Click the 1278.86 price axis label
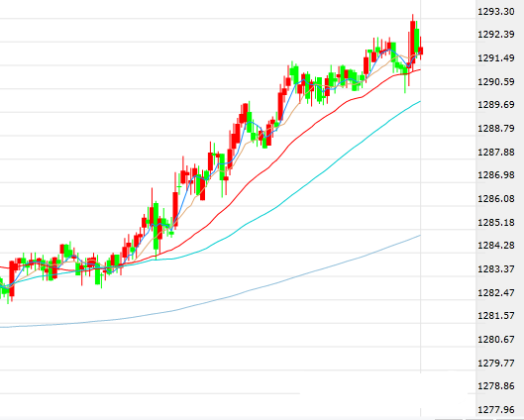This screenshot has width=524, height=420. tap(496, 386)
